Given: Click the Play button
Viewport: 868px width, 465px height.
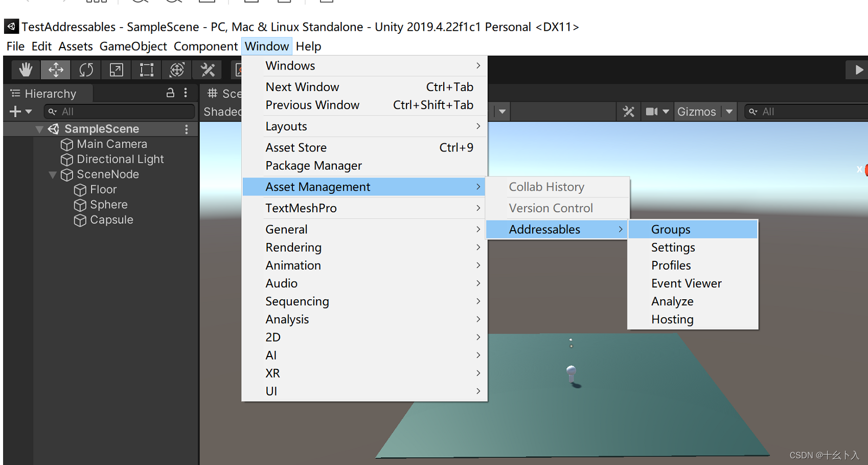Looking at the screenshot, I should [859, 70].
